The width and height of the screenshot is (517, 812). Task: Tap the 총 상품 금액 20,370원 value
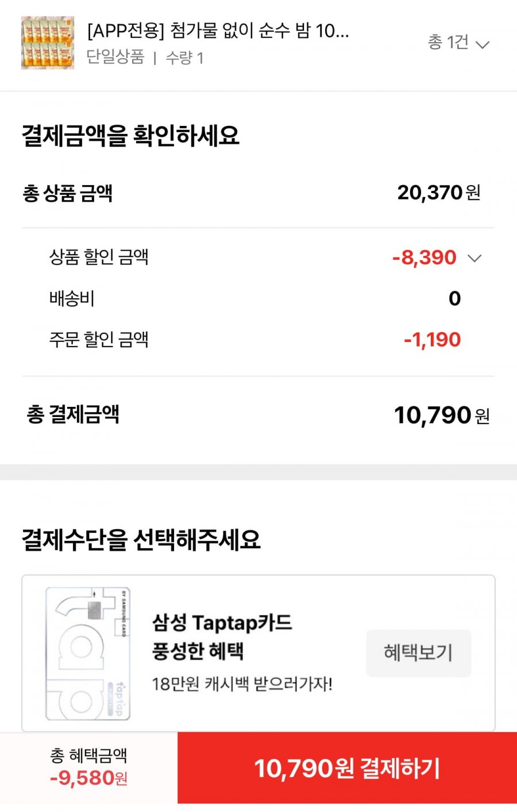pos(439,193)
